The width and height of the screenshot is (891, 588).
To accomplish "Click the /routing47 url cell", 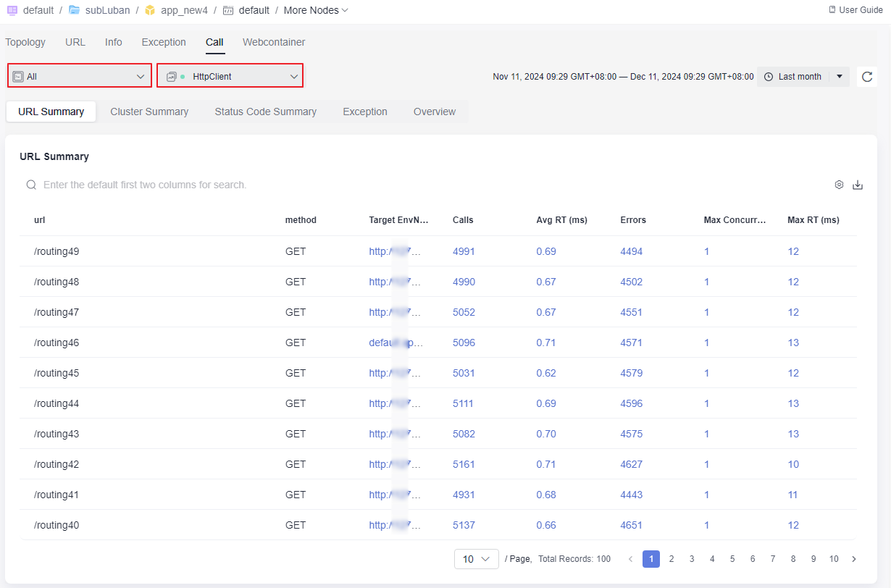I will [57, 312].
